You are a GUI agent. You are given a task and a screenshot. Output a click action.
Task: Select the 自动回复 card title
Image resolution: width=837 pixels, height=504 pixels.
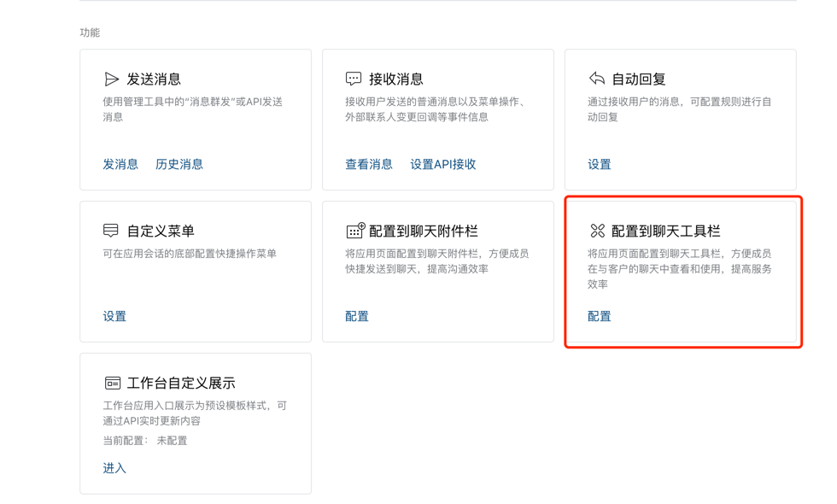(x=639, y=79)
